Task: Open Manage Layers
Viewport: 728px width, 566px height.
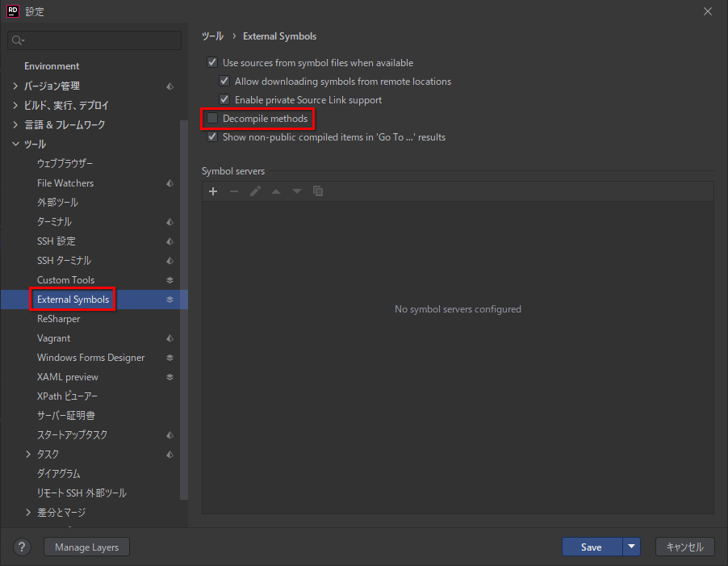Action: [x=87, y=547]
